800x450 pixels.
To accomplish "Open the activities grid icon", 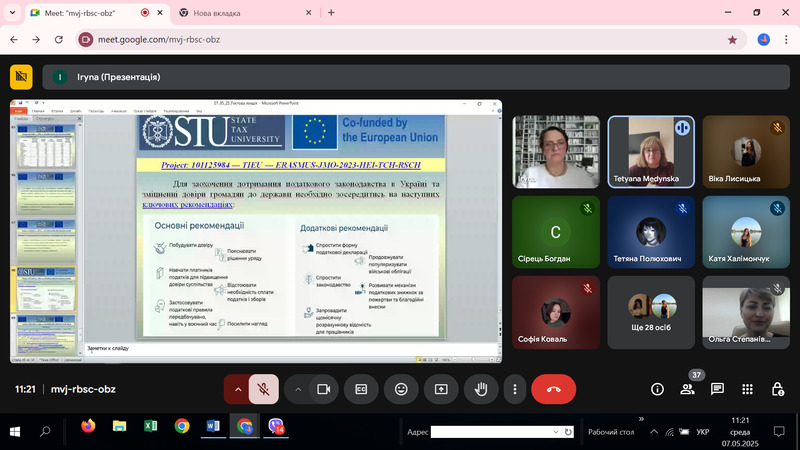I will tap(747, 389).
